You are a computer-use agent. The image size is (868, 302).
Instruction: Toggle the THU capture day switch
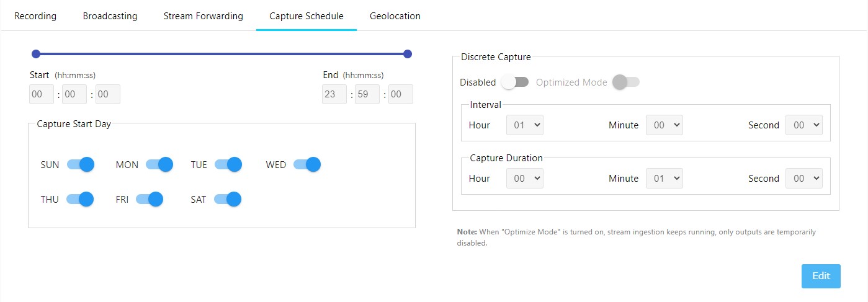click(x=80, y=199)
